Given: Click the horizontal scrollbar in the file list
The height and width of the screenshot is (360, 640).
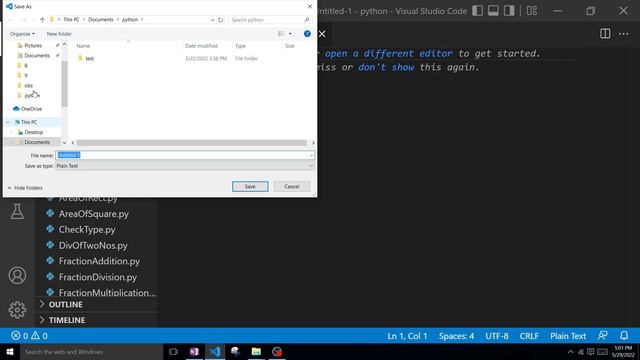Looking at the screenshot, I should pyautogui.click(x=191, y=143).
